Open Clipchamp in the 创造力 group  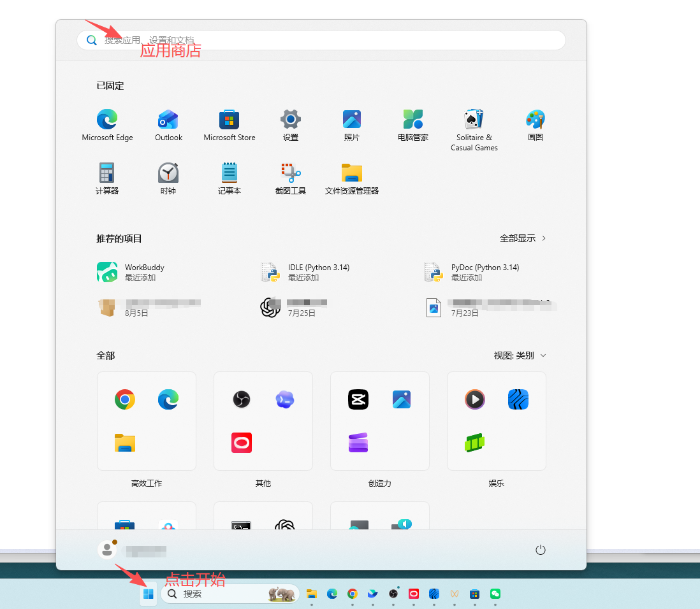point(358,443)
